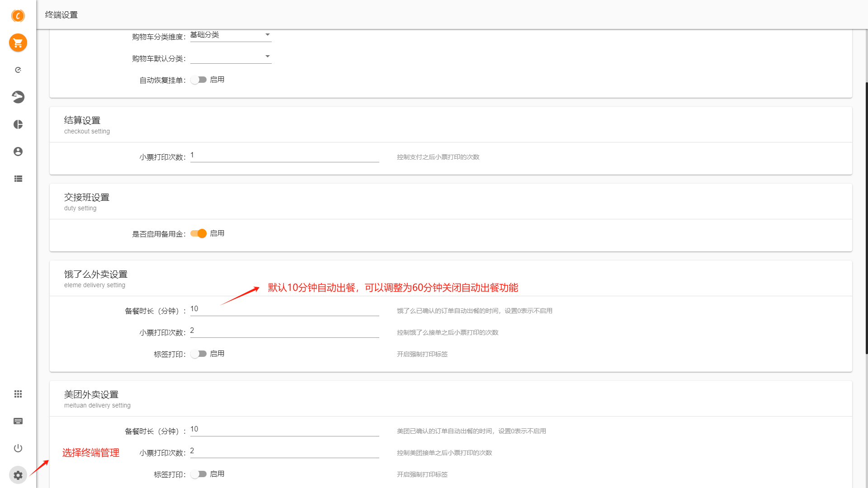Click the 终端设置 page title
Screen dimensions: 868x488
(x=61, y=15)
